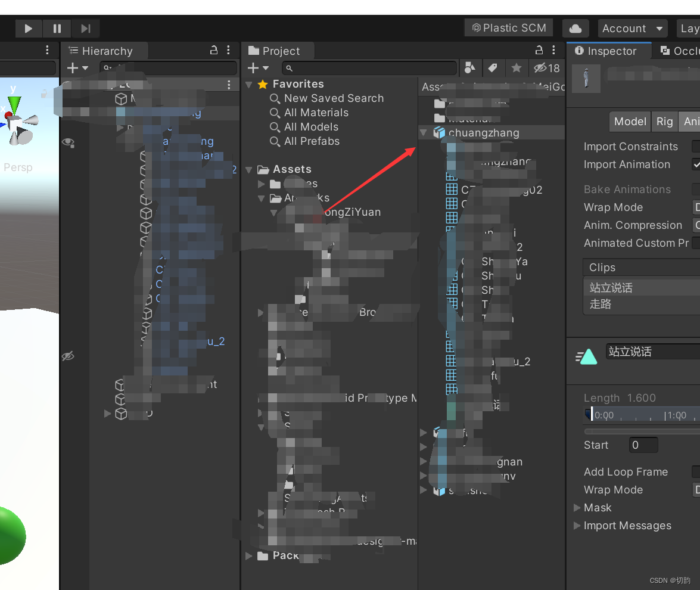Image resolution: width=700 pixels, height=590 pixels.
Task: Open the Account dropdown
Action: point(632,29)
